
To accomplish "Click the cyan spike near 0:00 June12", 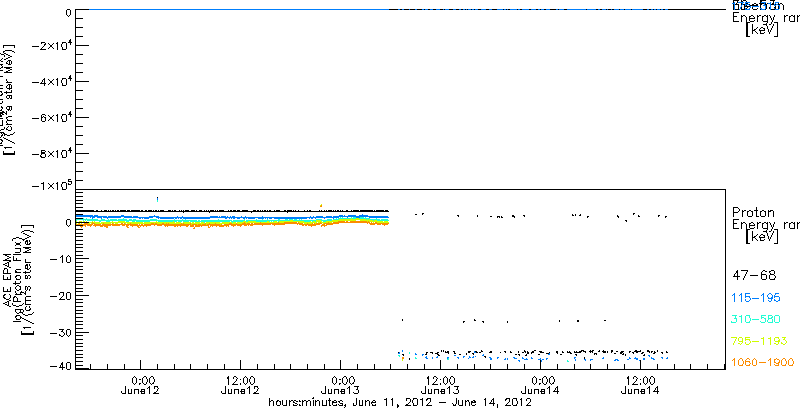I will tap(157, 199).
